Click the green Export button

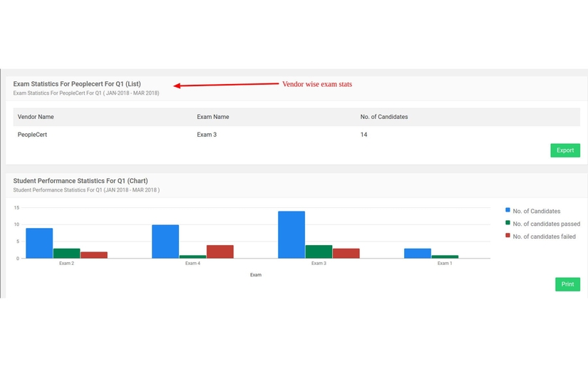coord(564,150)
